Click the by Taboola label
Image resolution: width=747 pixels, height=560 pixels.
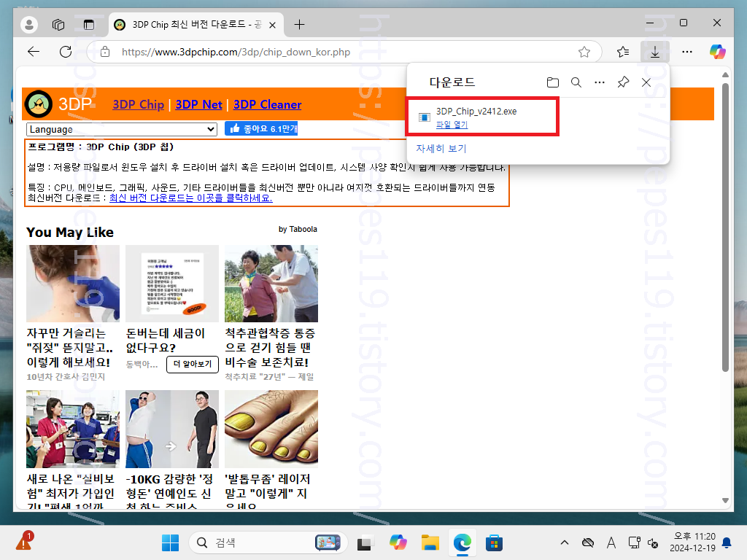[298, 229]
